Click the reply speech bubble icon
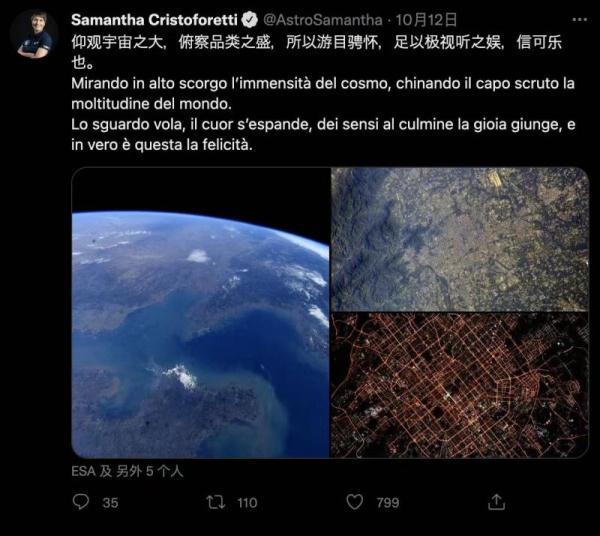Viewport: 600px width, 536px height. (81, 502)
